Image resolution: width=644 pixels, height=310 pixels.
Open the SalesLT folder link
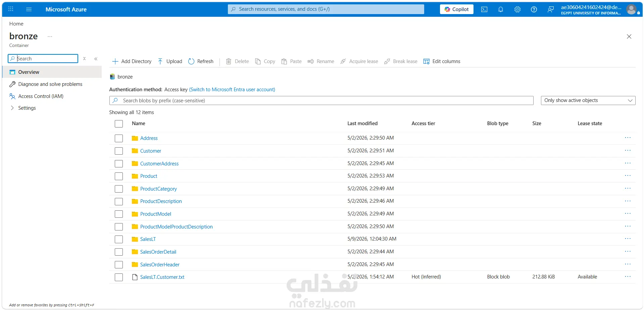pyautogui.click(x=148, y=239)
